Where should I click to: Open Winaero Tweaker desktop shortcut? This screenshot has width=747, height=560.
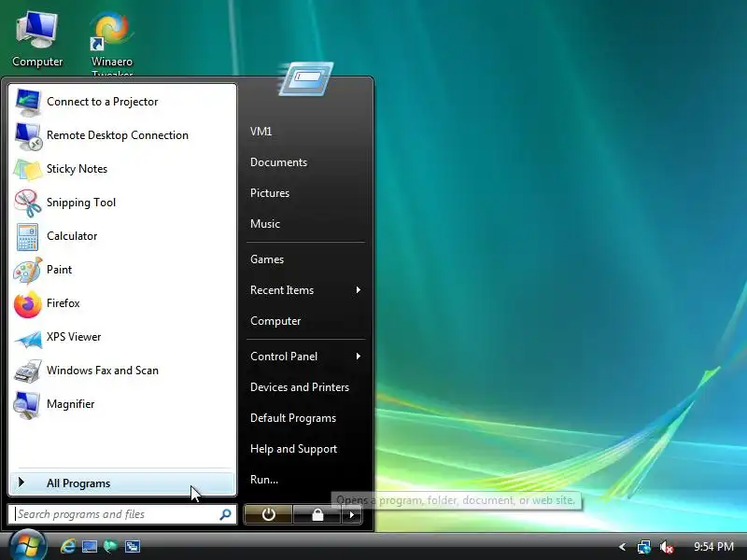tap(112, 44)
